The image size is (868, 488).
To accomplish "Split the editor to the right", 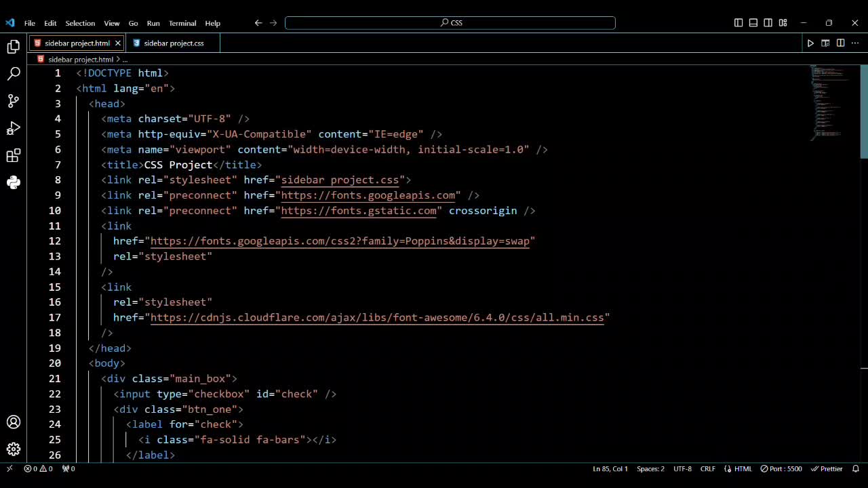I will pos(840,43).
